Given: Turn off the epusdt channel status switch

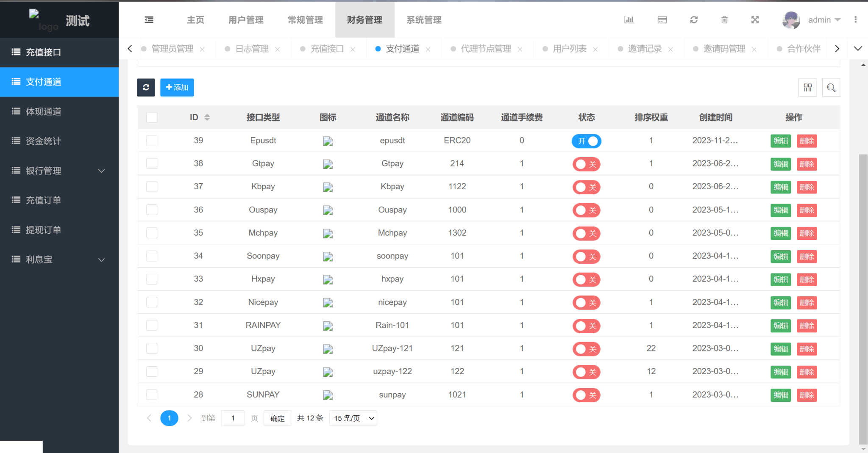Looking at the screenshot, I should (586, 141).
